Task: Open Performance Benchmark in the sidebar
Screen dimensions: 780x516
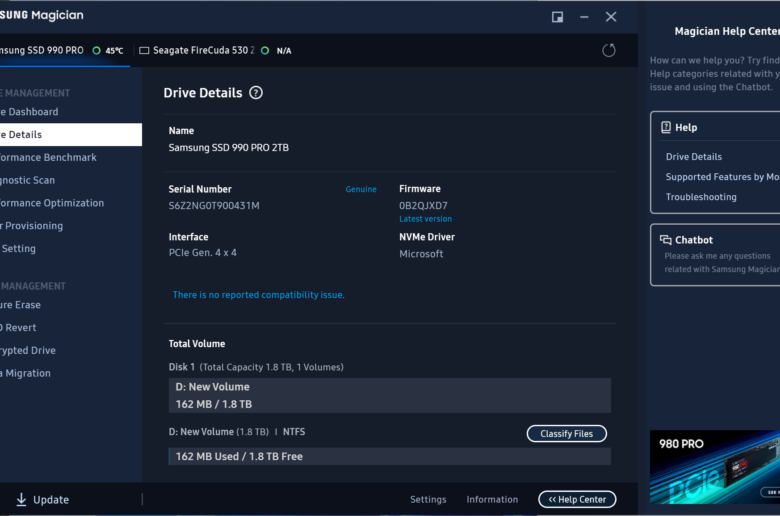Action: [x=71, y=157]
